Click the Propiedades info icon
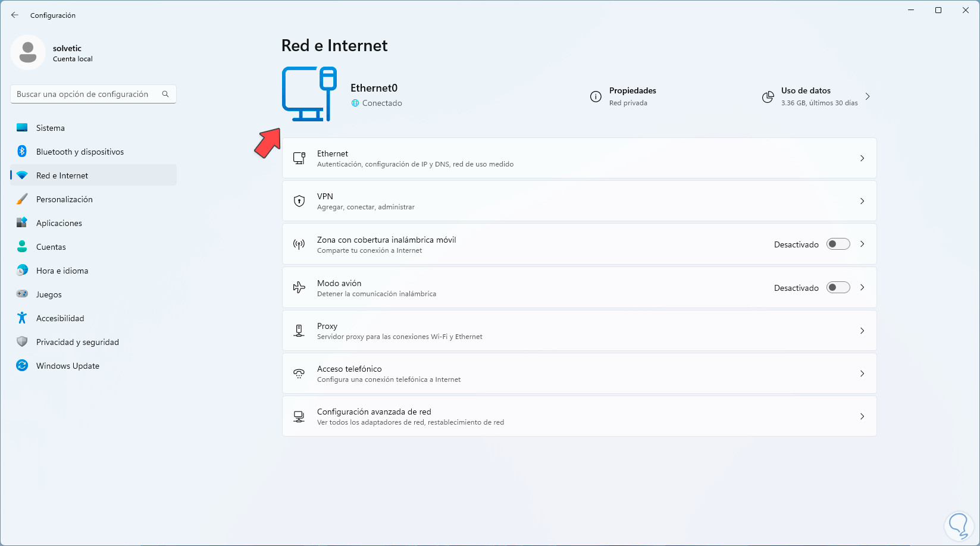 [596, 97]
